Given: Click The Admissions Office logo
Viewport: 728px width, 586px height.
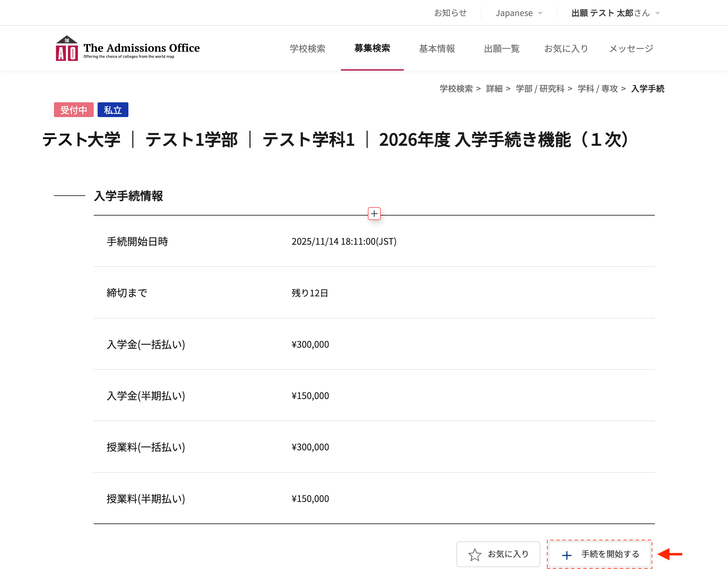Looking at the screenshot, I should [127, 48].
